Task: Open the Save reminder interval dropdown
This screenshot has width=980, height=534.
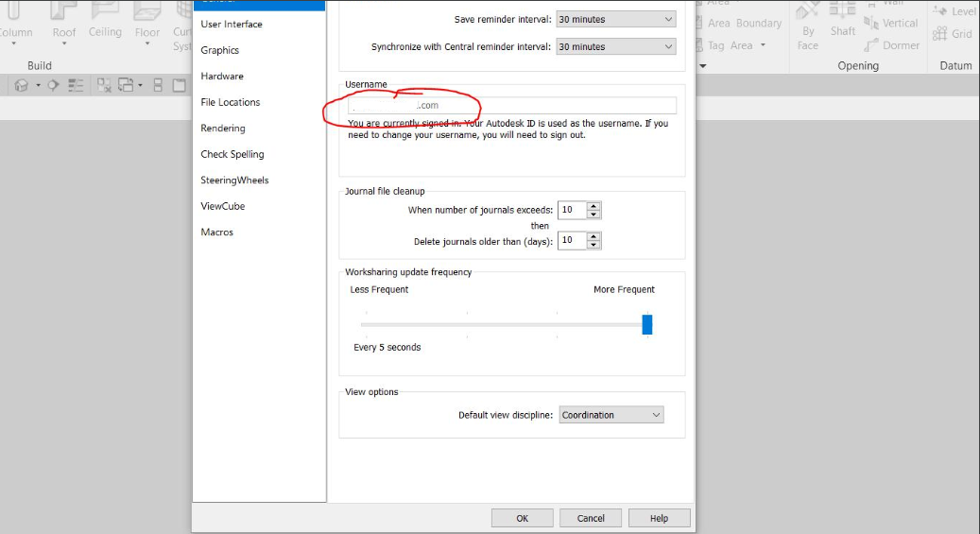Action: pyautogui.click(x=615, y=19)
